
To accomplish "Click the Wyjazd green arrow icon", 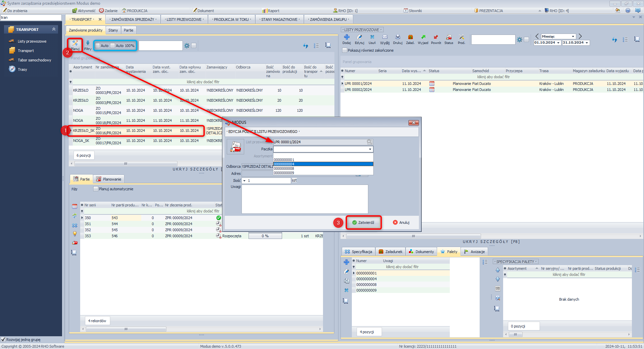I will [423, 37].
